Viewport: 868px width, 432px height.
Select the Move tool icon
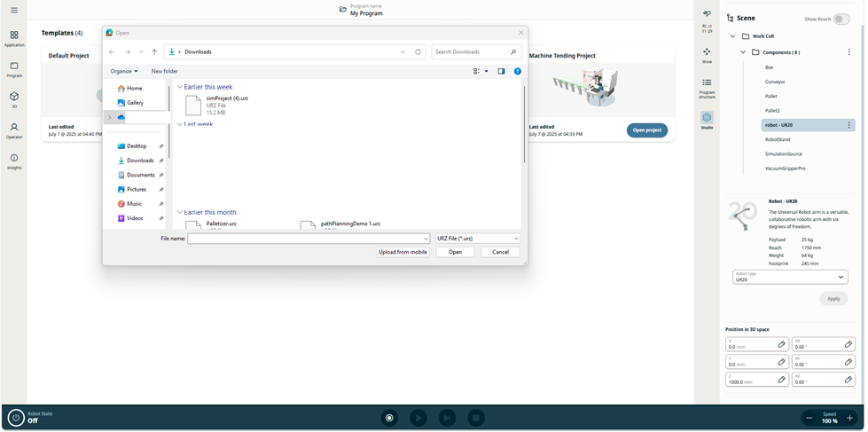point(707,54)
